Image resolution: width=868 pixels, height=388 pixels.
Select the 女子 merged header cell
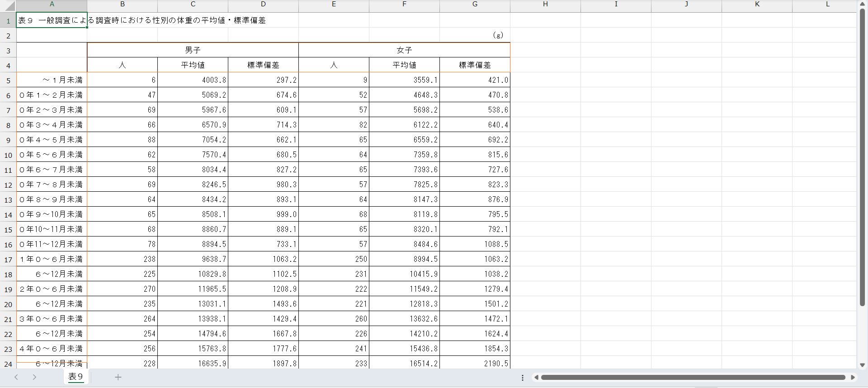tap(404, 50)
